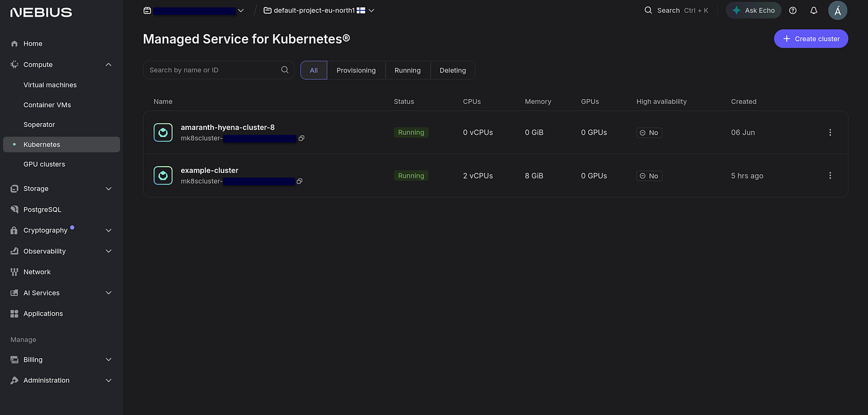The width and height of the screenshot is (868, 415).
Task: Click the amaranth-hyena-cluster-8 cluster icon
Action: tap(163, 133)
